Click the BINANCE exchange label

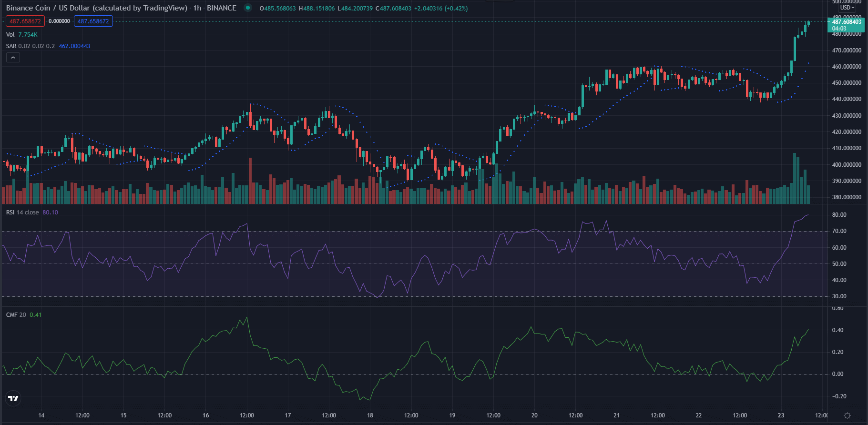pyautogui.click(x=222, y=8)
